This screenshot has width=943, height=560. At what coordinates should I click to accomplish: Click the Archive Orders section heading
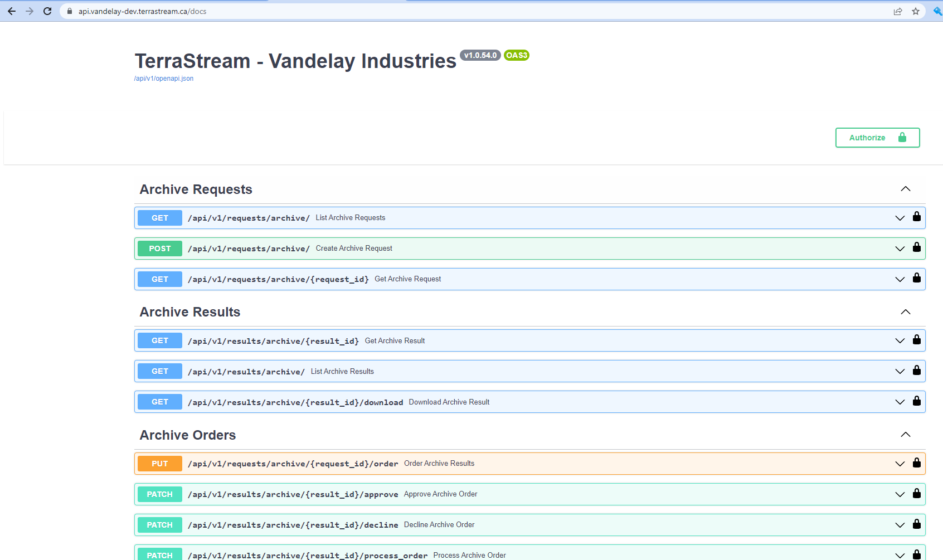pyautogui.click(x=188, y=435)
